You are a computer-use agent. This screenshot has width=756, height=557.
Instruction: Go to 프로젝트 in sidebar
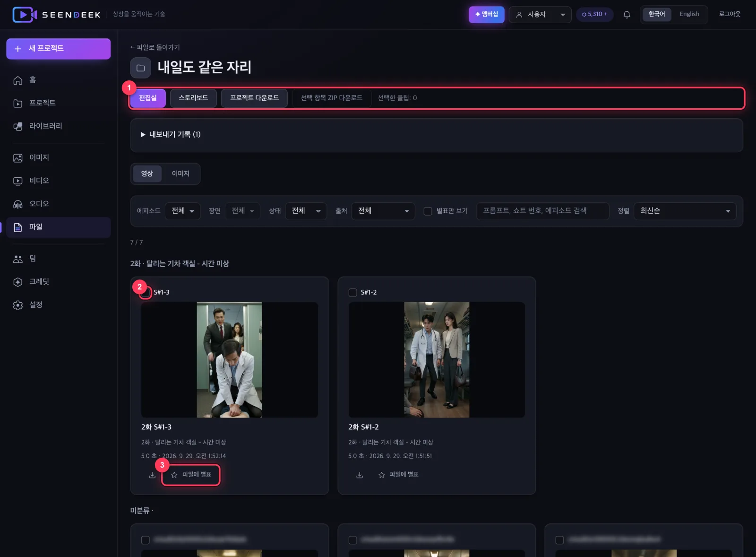pos(59,103)
